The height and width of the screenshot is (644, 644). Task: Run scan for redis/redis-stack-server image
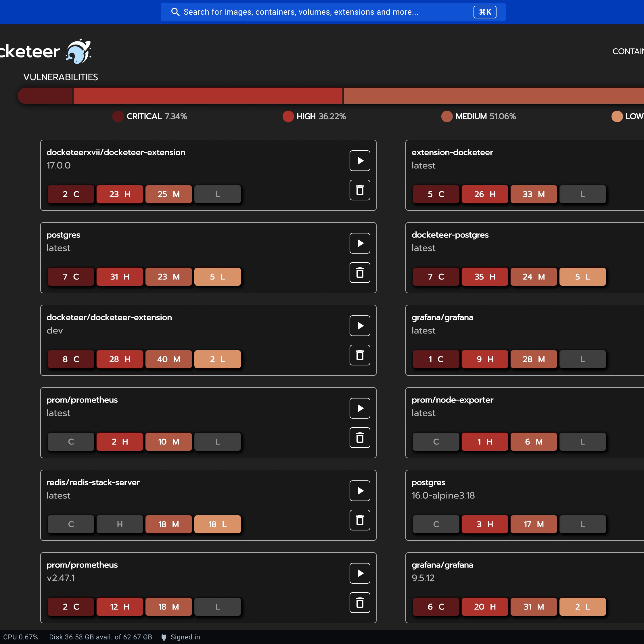point(360,491)
